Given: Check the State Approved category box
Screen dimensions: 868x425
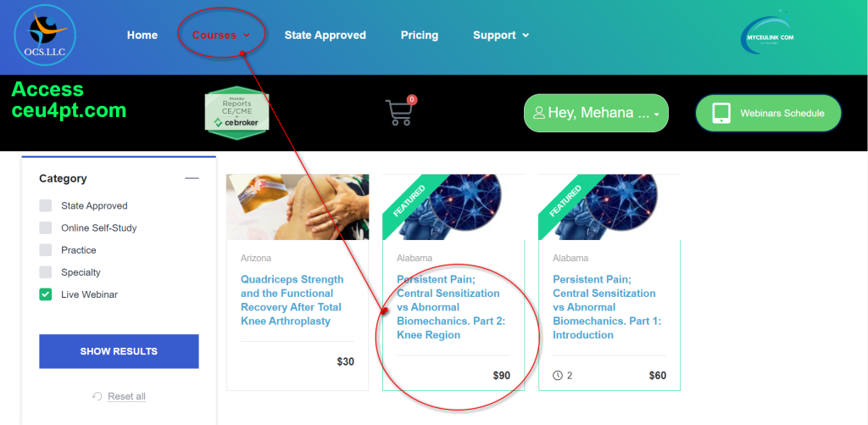Looking at the screenshot, I should (x=46, y=205).
